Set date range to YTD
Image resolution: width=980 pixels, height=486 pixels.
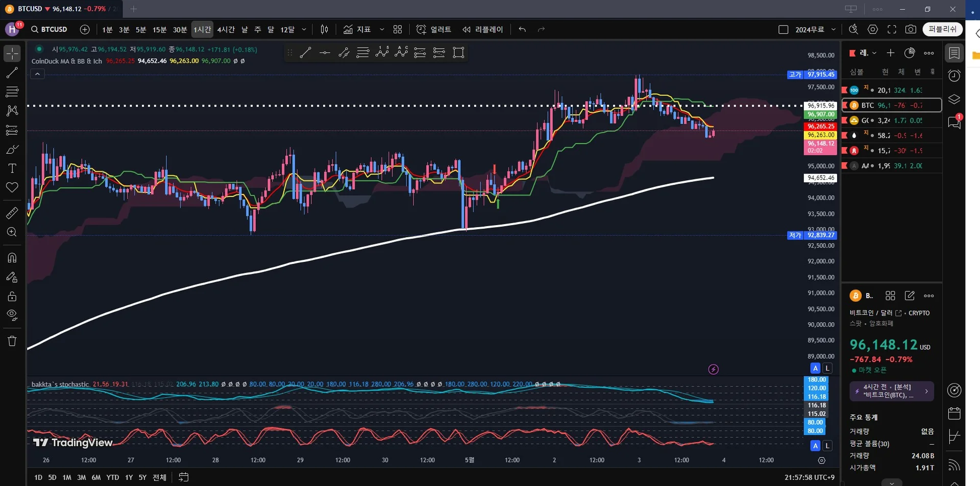pos(112,477)
